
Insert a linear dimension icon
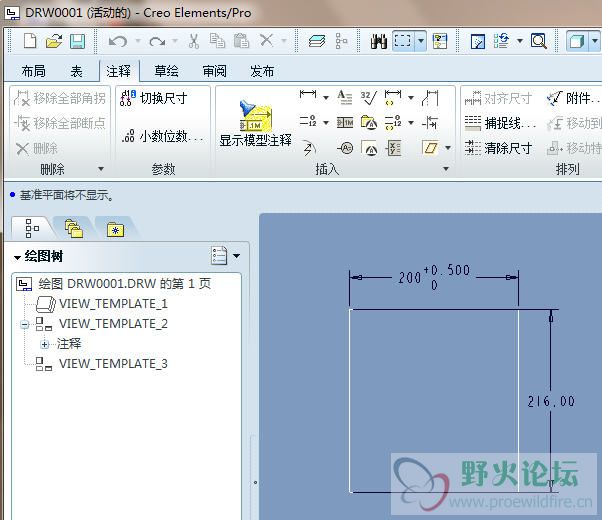308,94
